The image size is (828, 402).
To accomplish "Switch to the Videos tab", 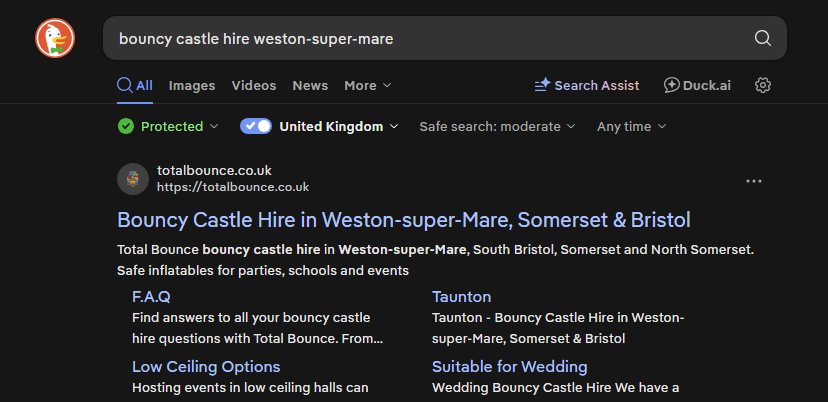I will click(253, 85).
